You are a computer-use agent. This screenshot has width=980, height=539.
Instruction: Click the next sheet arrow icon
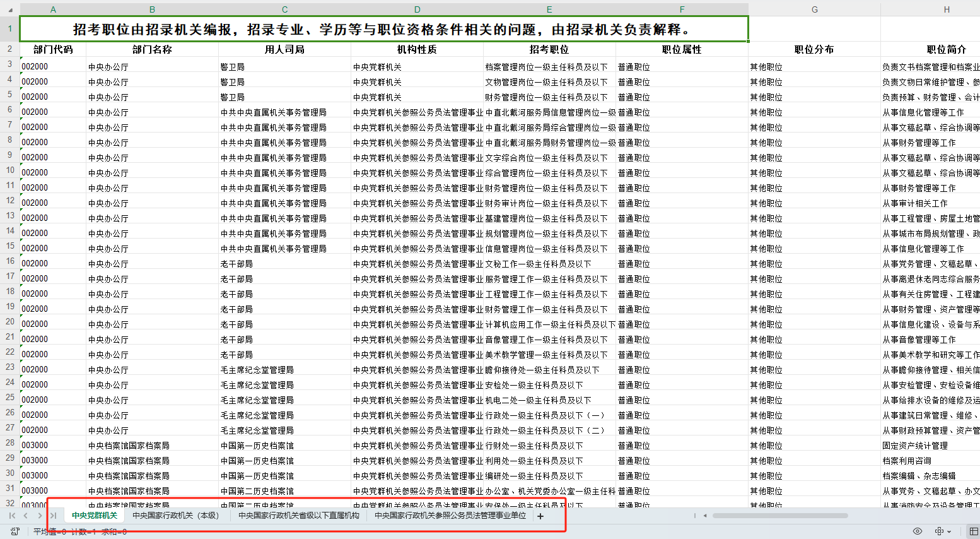click(39, 516)
